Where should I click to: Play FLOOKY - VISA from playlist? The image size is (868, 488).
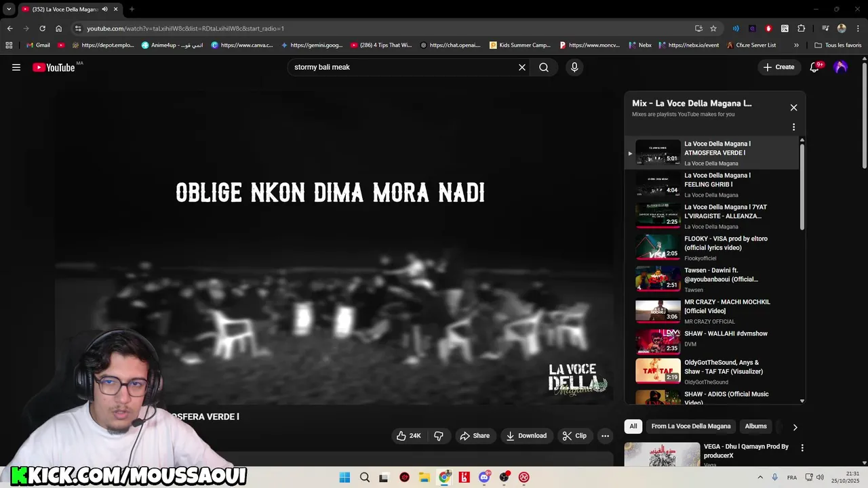pyautogui.click(x=712, y=248)
